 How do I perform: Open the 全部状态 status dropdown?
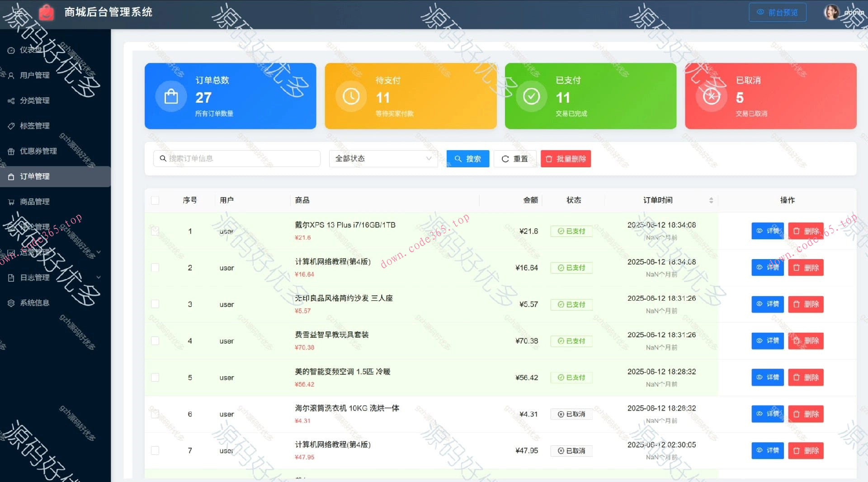click(383, 159)
